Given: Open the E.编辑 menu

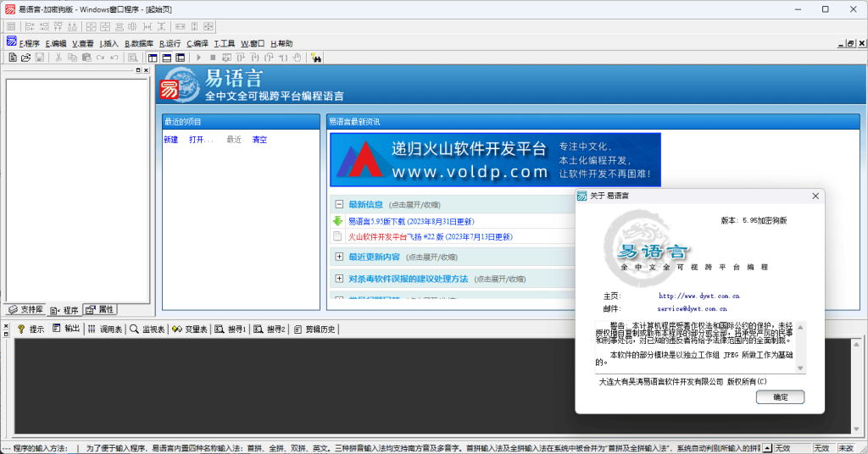Looking at the screenshot, I should click(56, 43).
